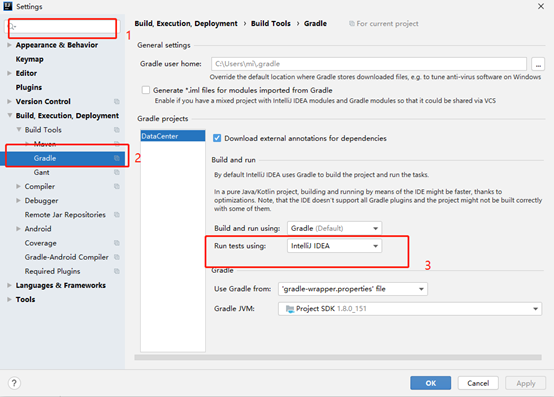Uncheck Download external annotations for dependencies
This screenshot has height=397, width=554.
click(x=217, y=138)
